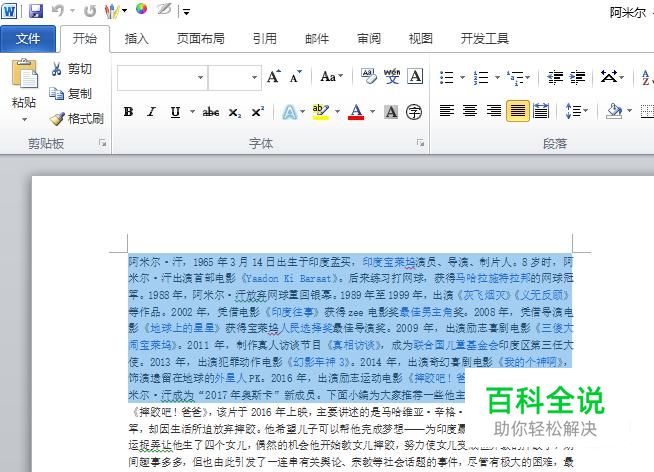Toggle subscript formatting
The width and height of the screenshot is (654, 472).
coord(235,112)
